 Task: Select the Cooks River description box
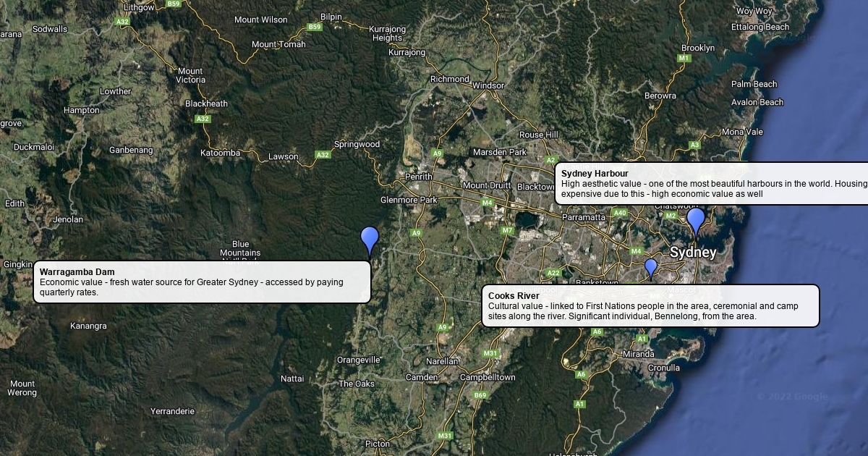coord(650,306)
